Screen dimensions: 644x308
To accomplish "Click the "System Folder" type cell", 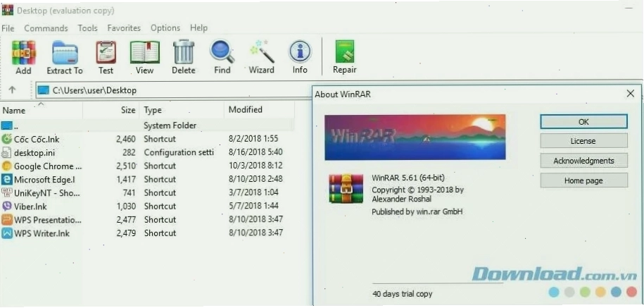I will click(x=170, y=125).
